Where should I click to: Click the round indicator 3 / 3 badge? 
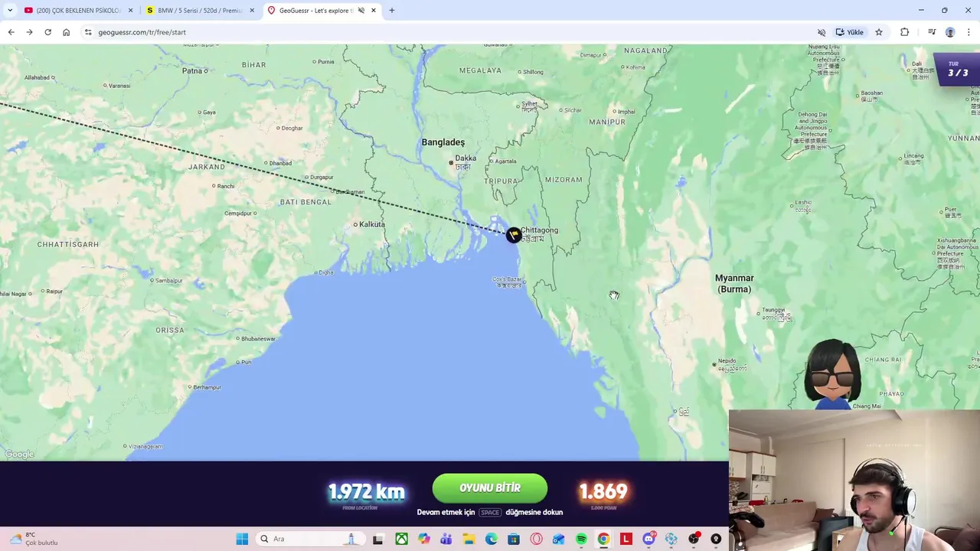[x=958, y=70]
